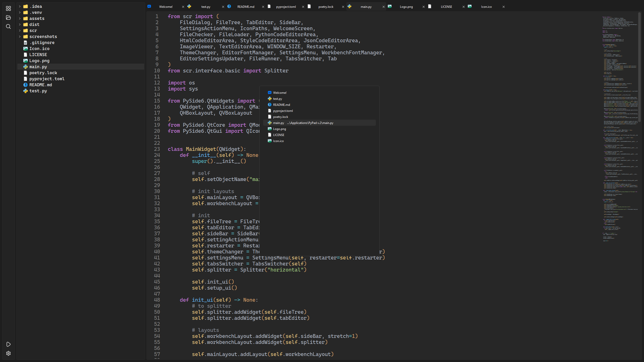Click the search magnifier sidebar icon
This screenshot has height=362, width=644.
[x=8, y=27]
